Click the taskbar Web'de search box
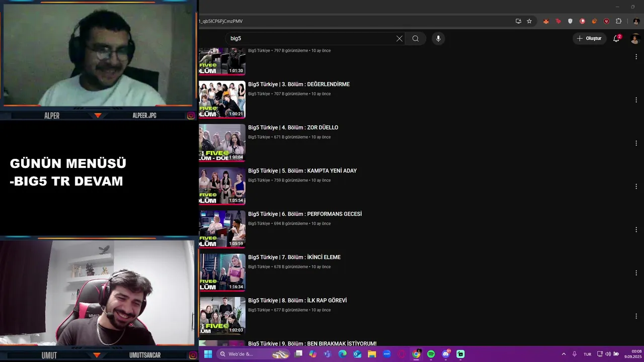The height and width of the screenshot is (362, 644). pyautogui.click(x=254, y=354)
